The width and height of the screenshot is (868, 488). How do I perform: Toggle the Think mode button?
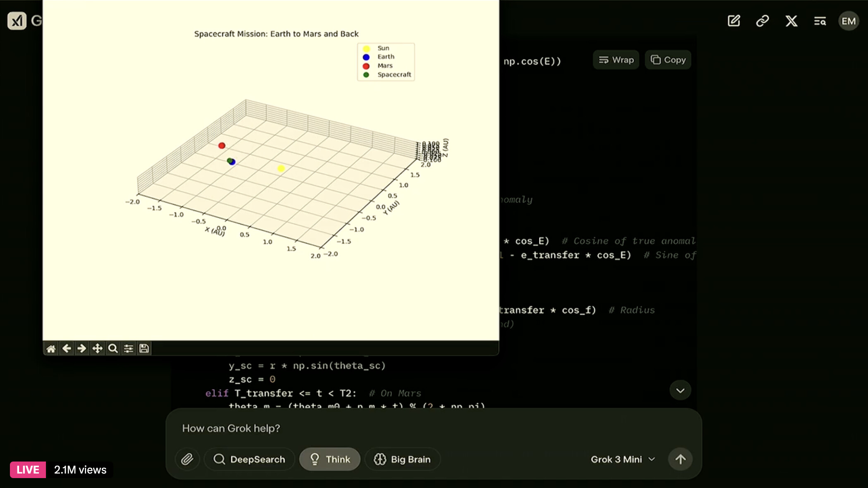click(330, 459)
